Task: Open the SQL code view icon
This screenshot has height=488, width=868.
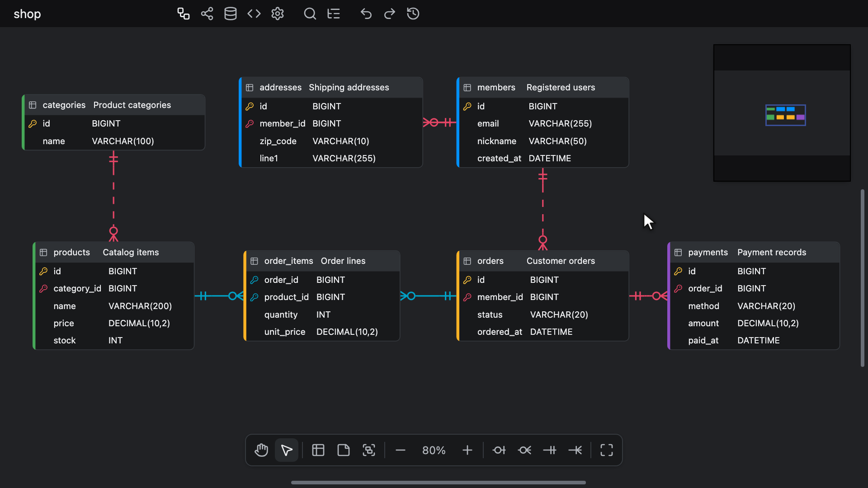Action: click(254, 14)
